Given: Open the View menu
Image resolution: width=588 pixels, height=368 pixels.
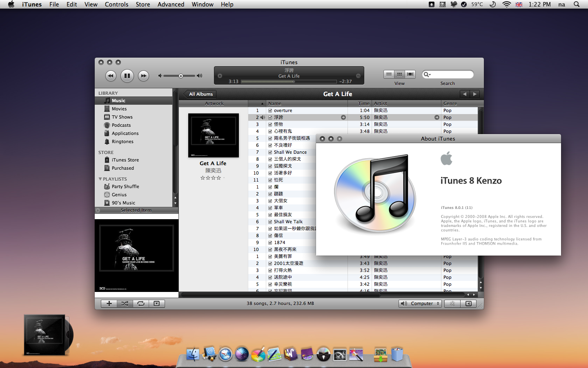Looking at the screenshot, I should pyautogui.click(x=91, y=4).
